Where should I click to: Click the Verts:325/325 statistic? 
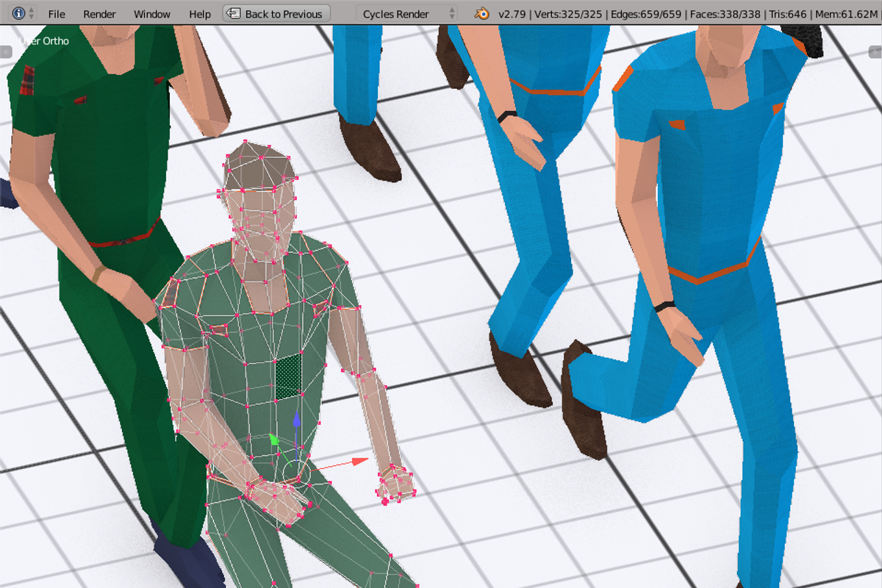(567, 14)
